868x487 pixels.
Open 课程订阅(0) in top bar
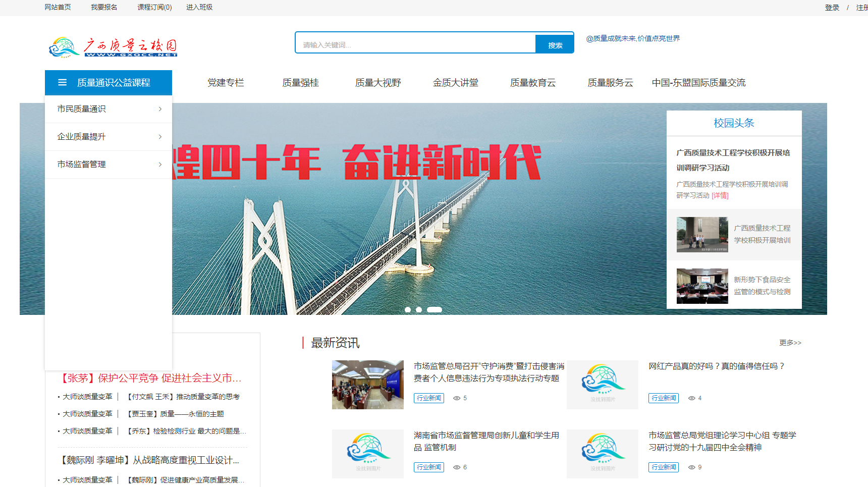click(154, 7)
